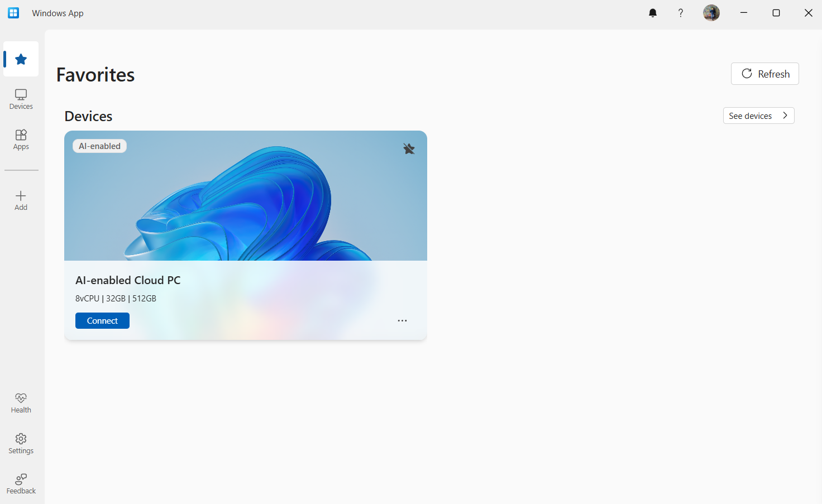This screenshot has width=822, height=504.
Task: Click the Windows App logo
Action: pos(13,12)
